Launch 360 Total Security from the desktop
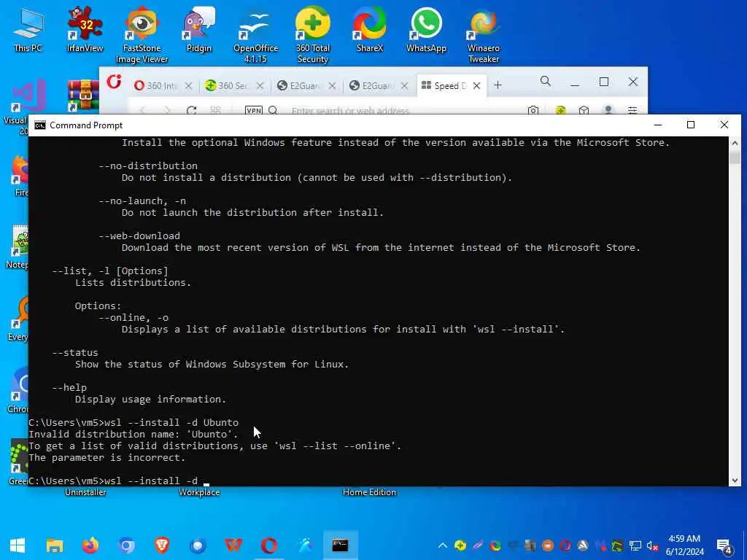The image size is (747, 560). coord(312,34)
